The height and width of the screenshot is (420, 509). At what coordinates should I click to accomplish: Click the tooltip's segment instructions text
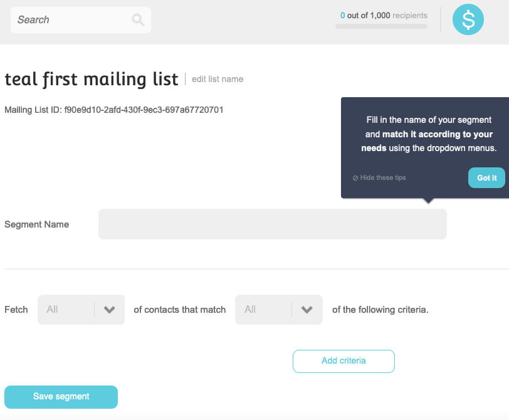(429, 134)
